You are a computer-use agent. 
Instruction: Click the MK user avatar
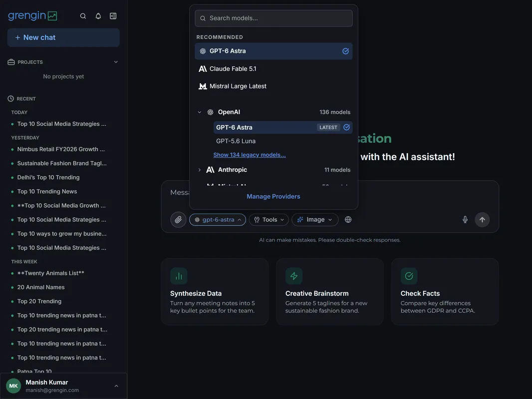(13, 386)
